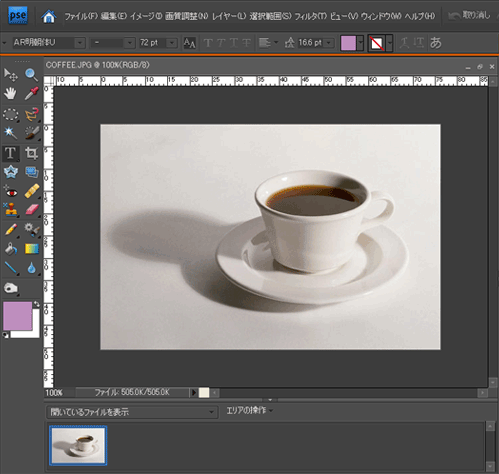Toggle text orientation button

coord(419,43)
